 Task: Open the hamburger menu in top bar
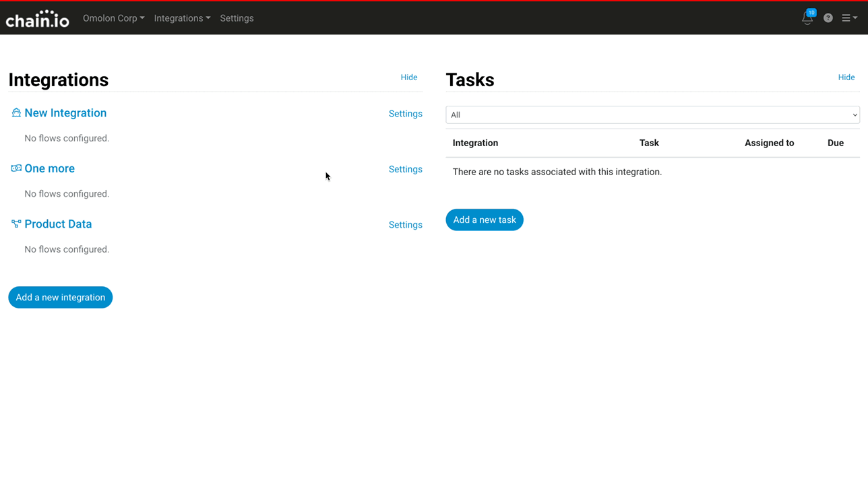click(849, 18)
